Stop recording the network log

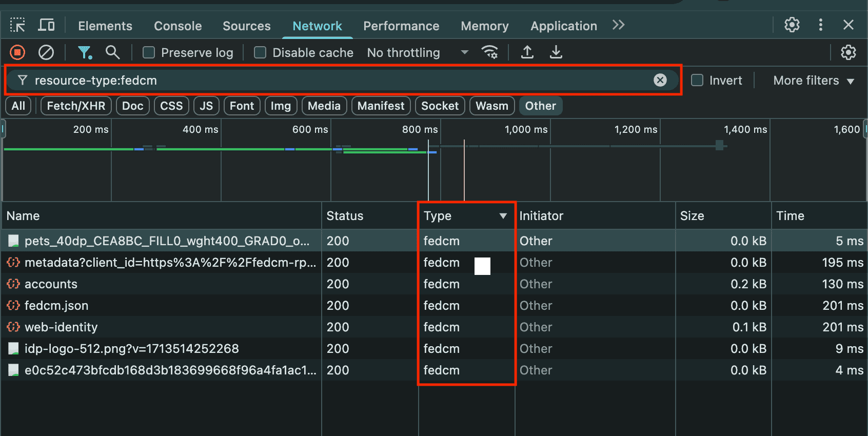point(17,52)
